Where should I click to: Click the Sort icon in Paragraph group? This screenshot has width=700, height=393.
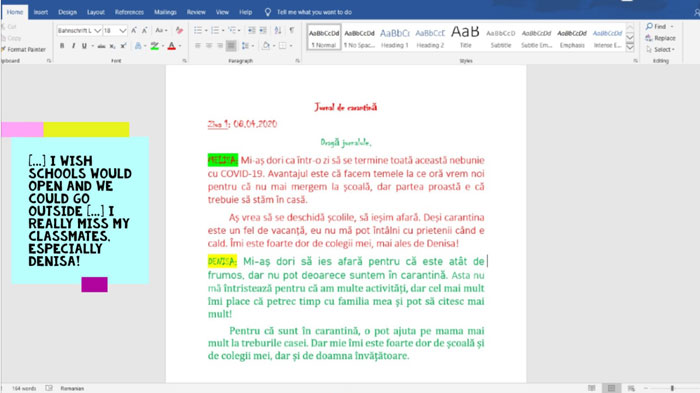click(278, 30)
